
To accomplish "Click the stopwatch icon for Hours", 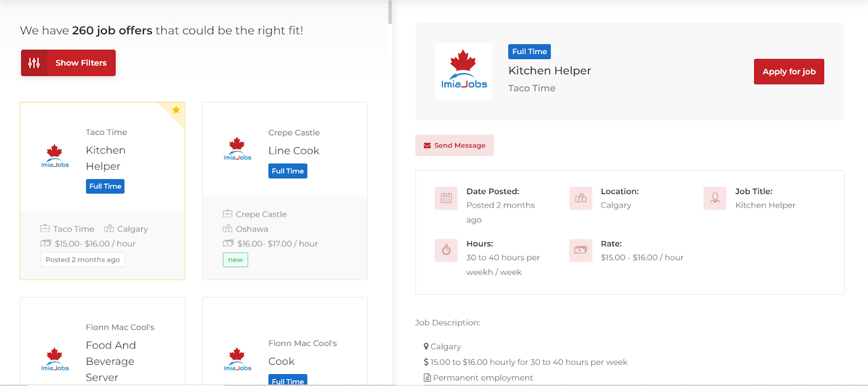I will pos(446,250).
